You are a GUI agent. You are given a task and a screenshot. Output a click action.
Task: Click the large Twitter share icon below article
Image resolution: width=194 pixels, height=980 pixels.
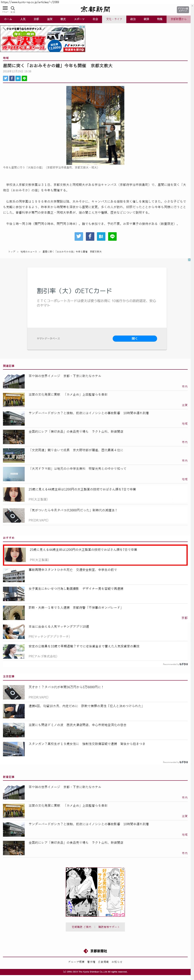[79, 236]
